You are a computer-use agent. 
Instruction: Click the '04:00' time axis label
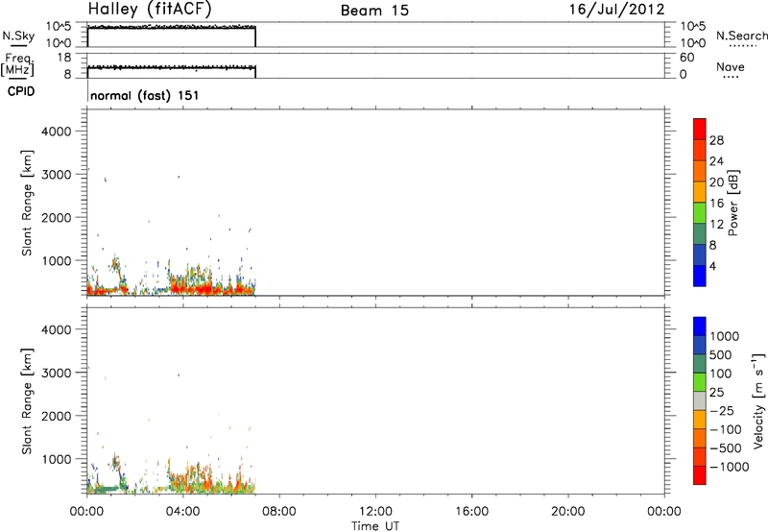182,512
